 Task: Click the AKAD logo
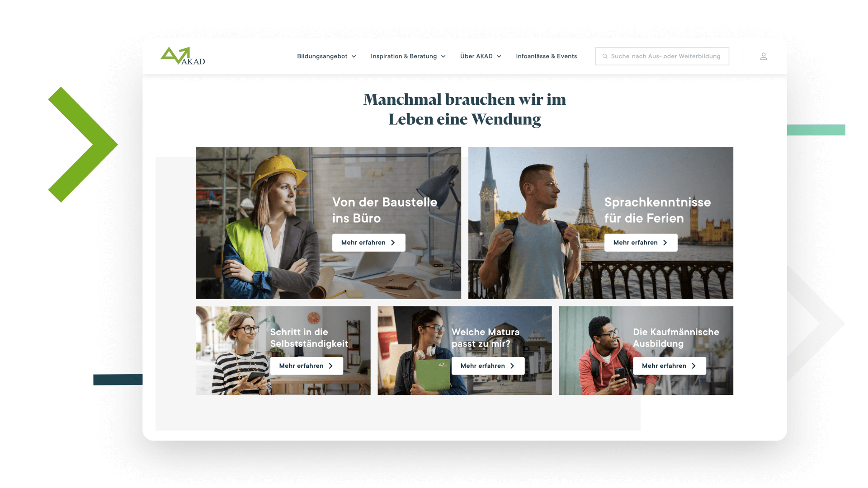coord(183,56)
